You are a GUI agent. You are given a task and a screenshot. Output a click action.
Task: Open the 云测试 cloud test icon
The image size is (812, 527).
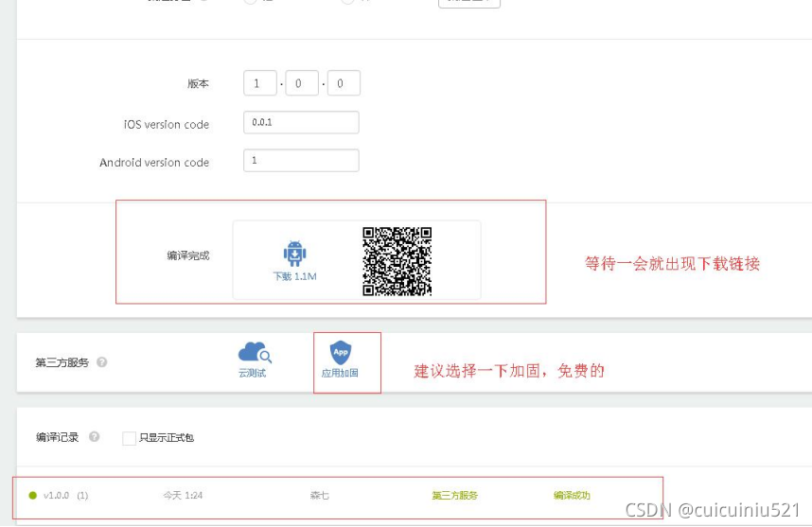tap(255, 352)
